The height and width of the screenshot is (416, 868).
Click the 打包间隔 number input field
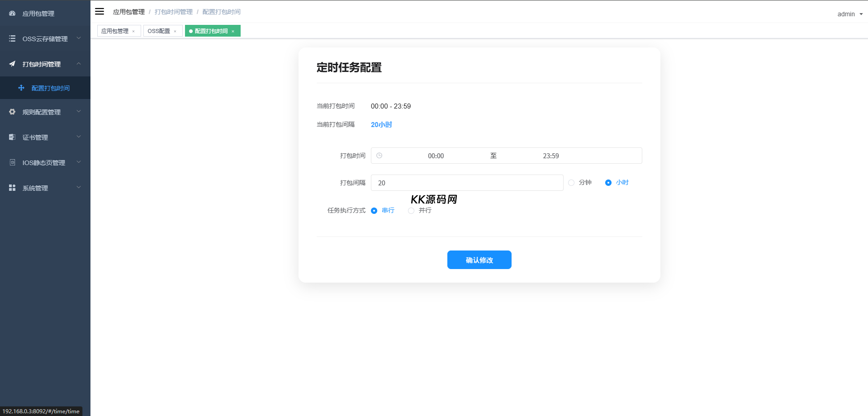coord(467,183)
